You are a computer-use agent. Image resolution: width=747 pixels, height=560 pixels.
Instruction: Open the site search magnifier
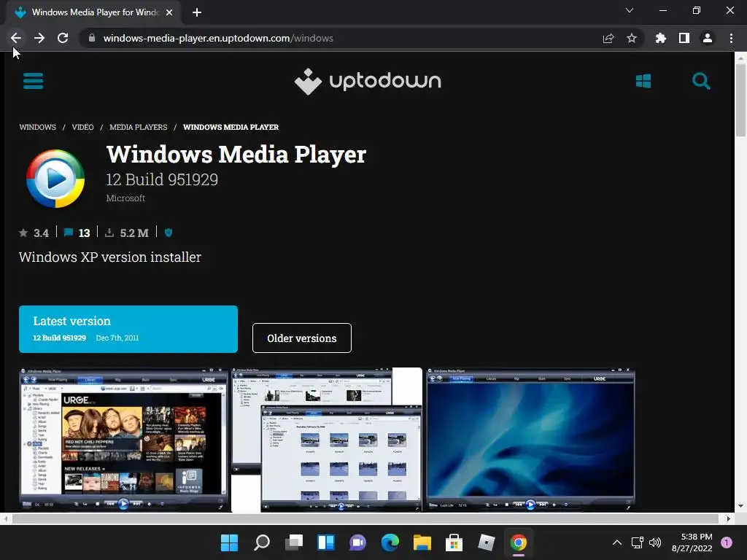click(x=701, y=81)
